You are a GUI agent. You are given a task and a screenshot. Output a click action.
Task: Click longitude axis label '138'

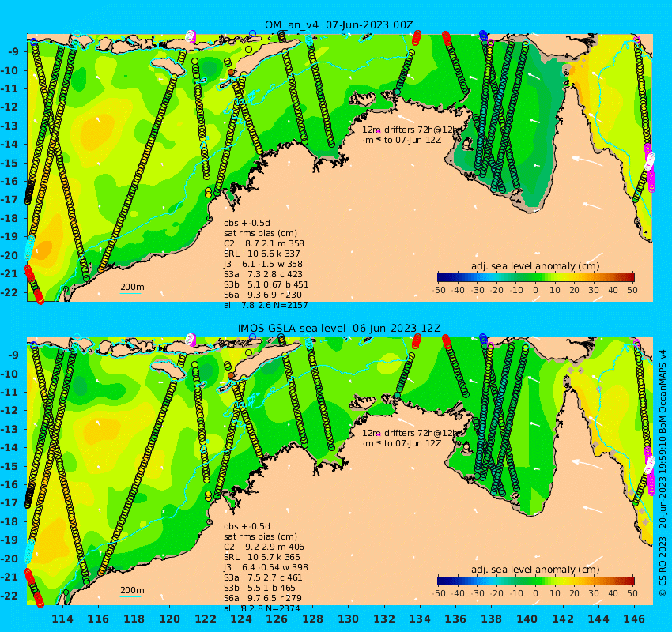pos(491,619)
